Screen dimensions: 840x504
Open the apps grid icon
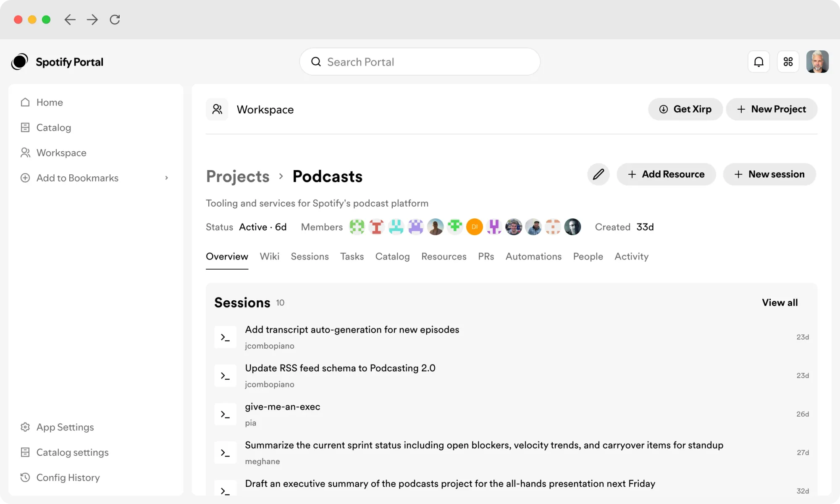pyautogui.click(x=788, y=62)
